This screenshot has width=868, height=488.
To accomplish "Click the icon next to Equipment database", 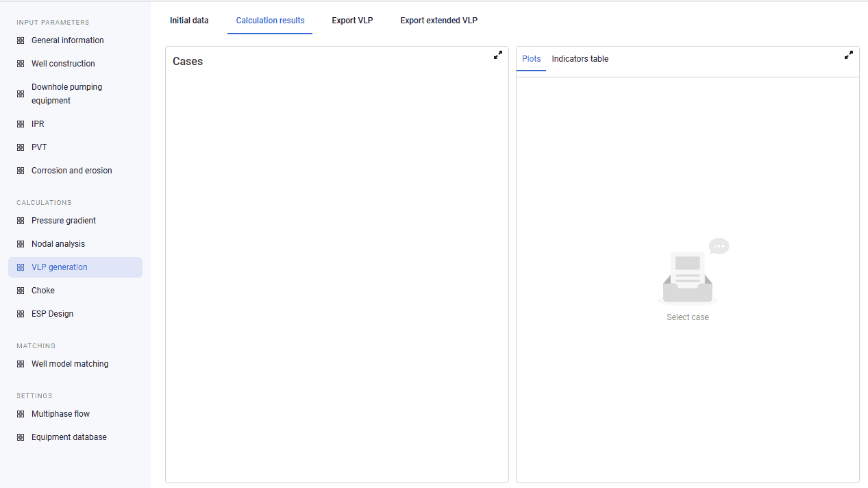I will coord(21,437).
